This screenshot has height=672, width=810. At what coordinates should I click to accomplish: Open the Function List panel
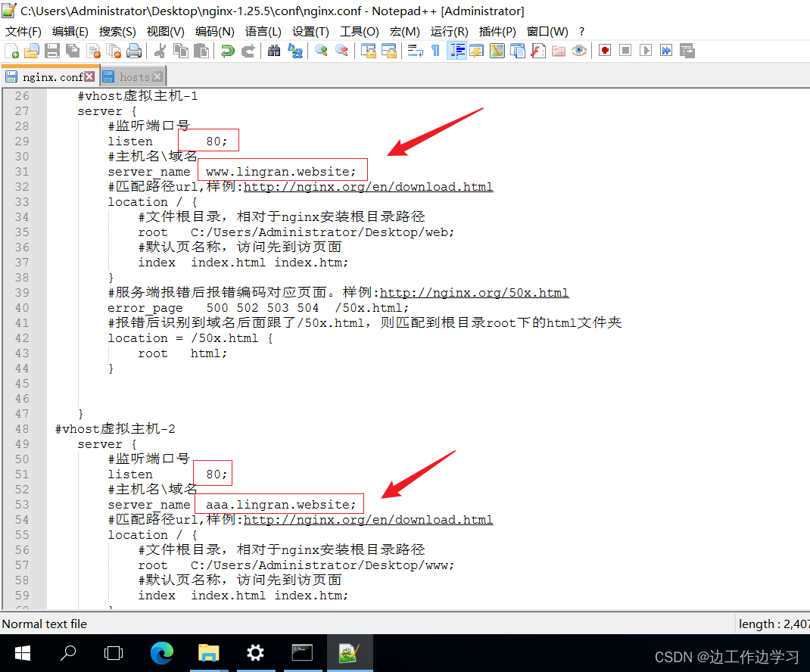point(538,51)
